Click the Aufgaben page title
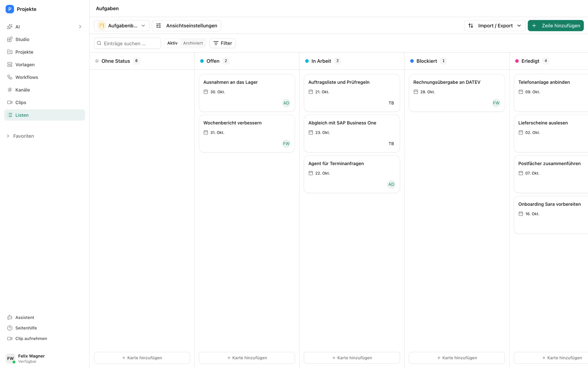Image resolution: width=588 pixels, height=368 pixels. (107, 9)
